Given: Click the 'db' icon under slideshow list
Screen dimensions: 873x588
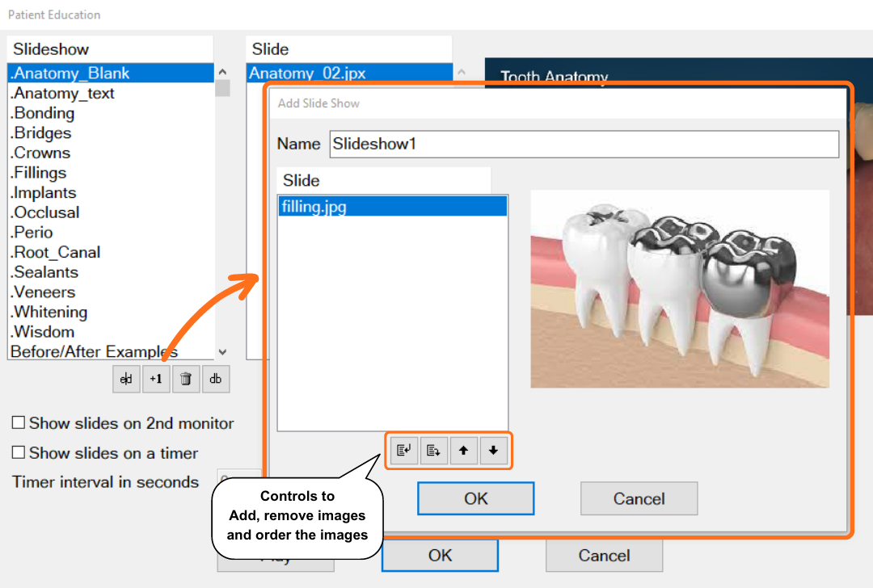Looking at the screenshot, I should click(216, 379).
